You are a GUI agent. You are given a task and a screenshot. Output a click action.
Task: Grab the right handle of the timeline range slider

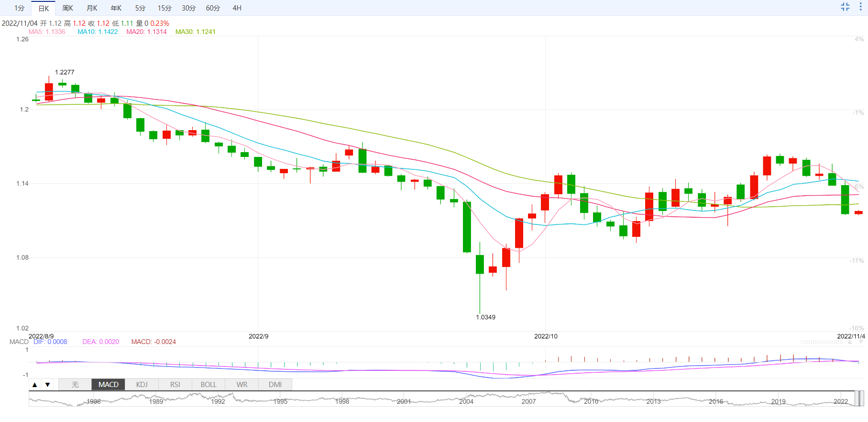tap(862, 399)
